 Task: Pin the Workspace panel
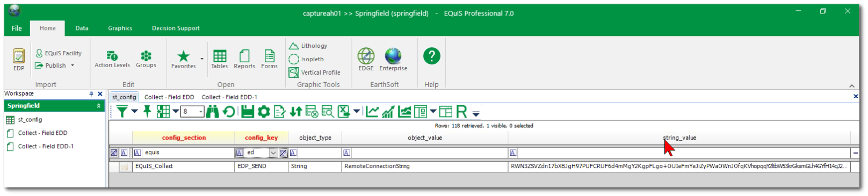pyautogui.click(x=91, y=93)
